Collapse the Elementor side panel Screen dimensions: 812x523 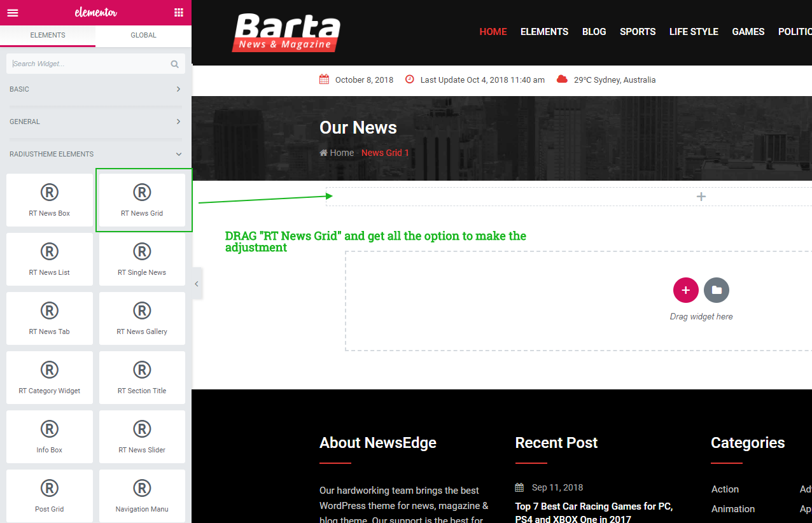click(x=197, y=284)
